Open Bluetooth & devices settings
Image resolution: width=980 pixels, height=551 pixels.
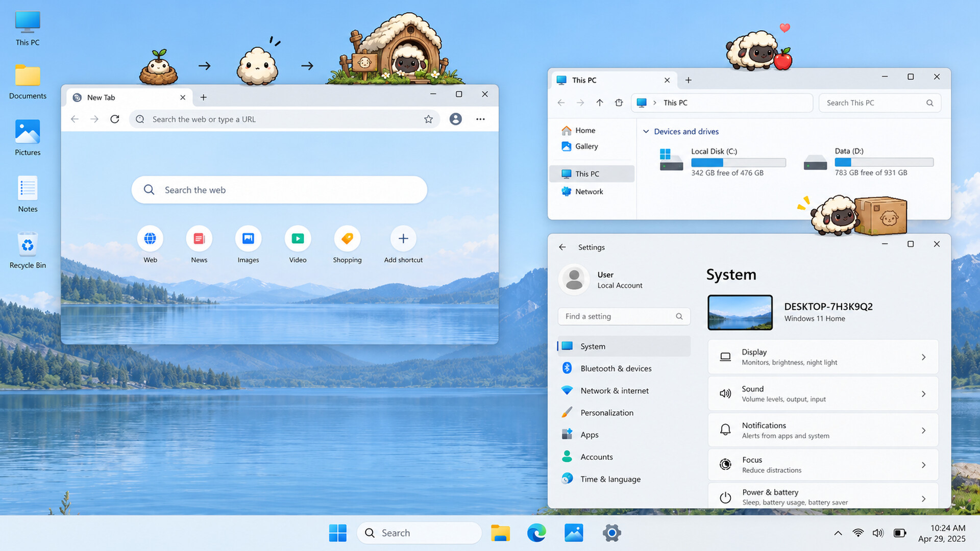click(x=624, y=368)
